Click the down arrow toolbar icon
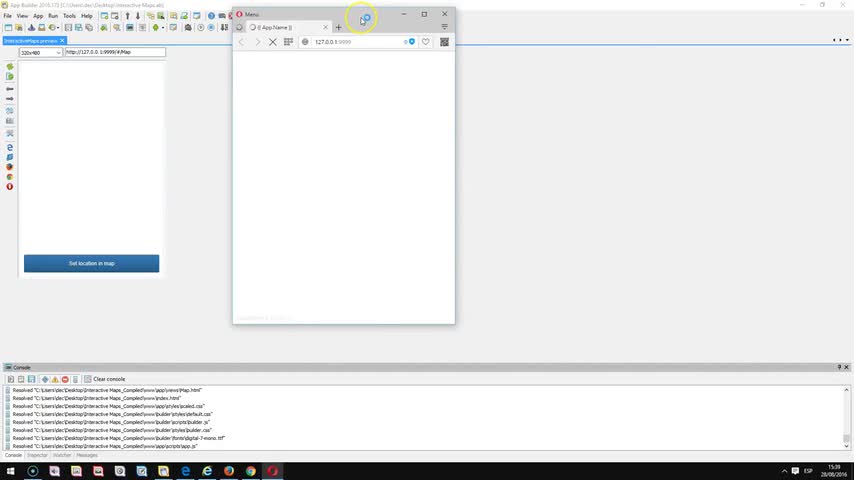 pyautogui.click(x=138, y=16)
